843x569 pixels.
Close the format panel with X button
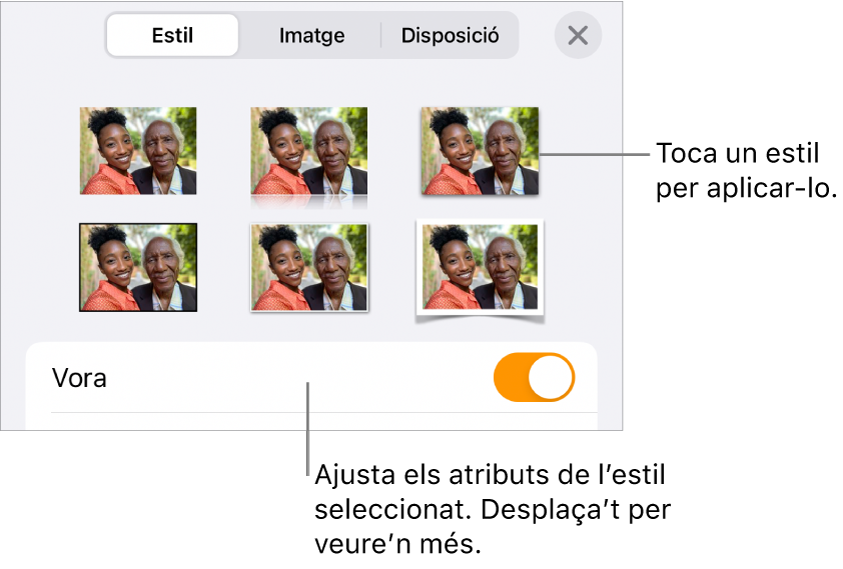578,35
